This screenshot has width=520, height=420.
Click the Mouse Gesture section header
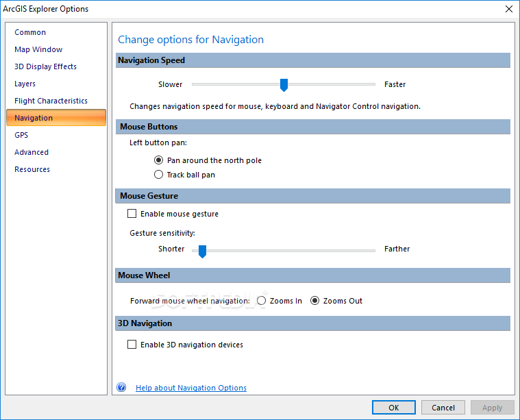(x=312, y=196)
